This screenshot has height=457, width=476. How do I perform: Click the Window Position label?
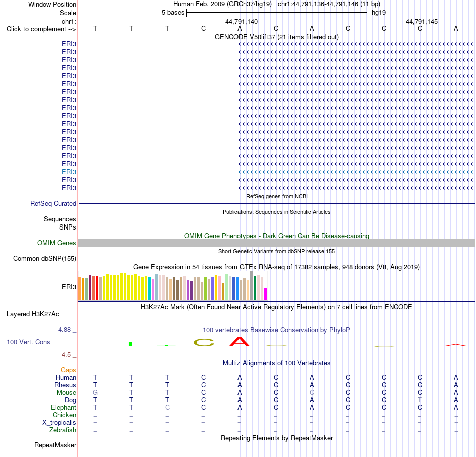pyautogui.click(x=52, y=4)
